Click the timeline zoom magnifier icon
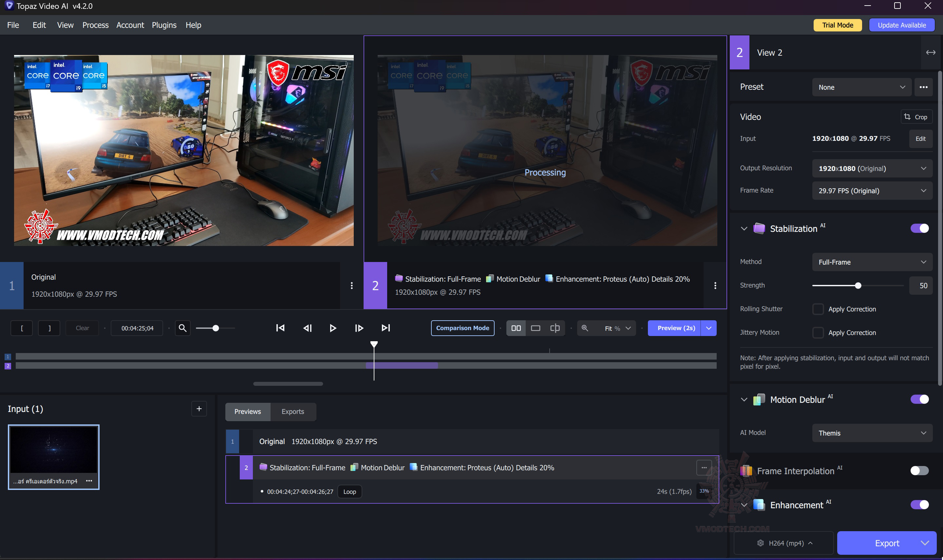Image resolution: width=943 pixels, height=560 pixels. pyautogui.click(x=183, y=328)
